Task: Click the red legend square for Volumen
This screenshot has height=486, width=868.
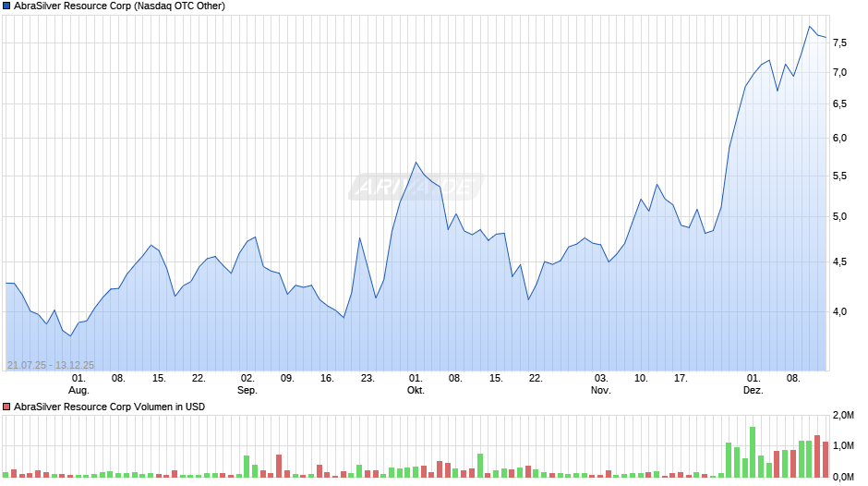Action: click(6, 407)
